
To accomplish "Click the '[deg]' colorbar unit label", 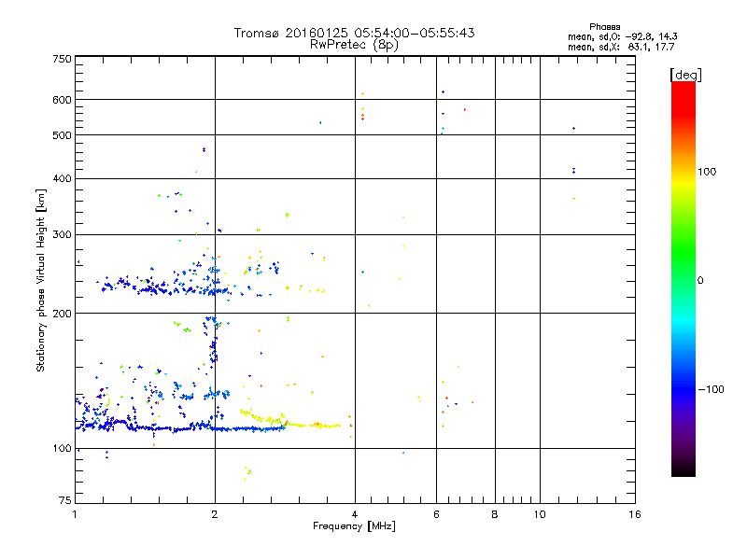I will [685, 75].
